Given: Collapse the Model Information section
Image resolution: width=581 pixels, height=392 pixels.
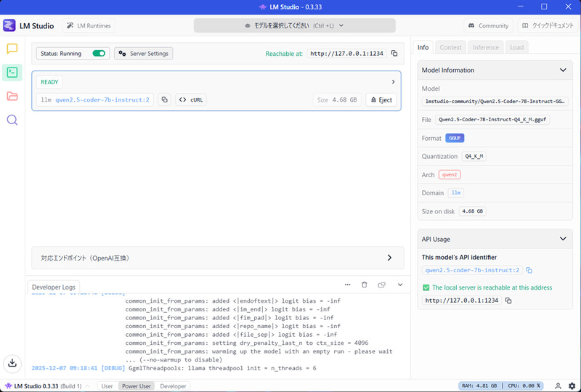Looking at the screenshot, I should point(563,70).
